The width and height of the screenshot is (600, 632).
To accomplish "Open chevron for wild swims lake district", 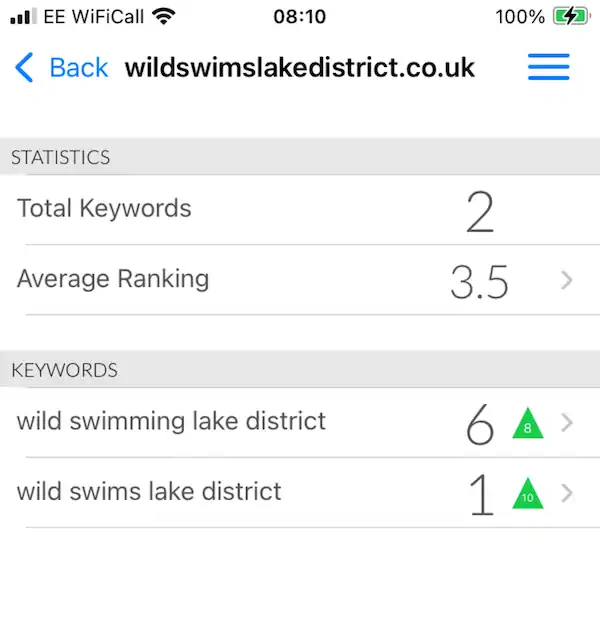I will (x=567, y=493).
